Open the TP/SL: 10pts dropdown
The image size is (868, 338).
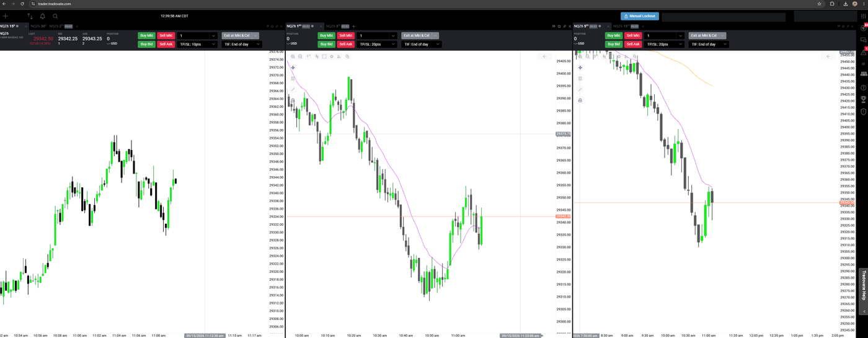[x=197, y=44]
